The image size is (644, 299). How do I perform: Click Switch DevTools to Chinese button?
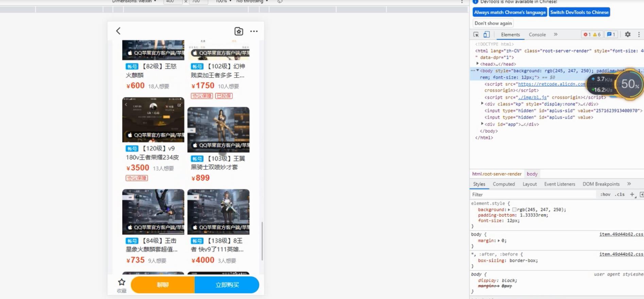click(x=579, y=12)
